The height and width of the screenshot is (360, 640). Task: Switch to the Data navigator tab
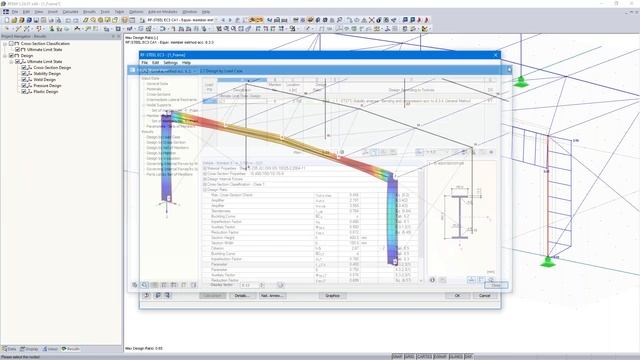coord(9,349)
